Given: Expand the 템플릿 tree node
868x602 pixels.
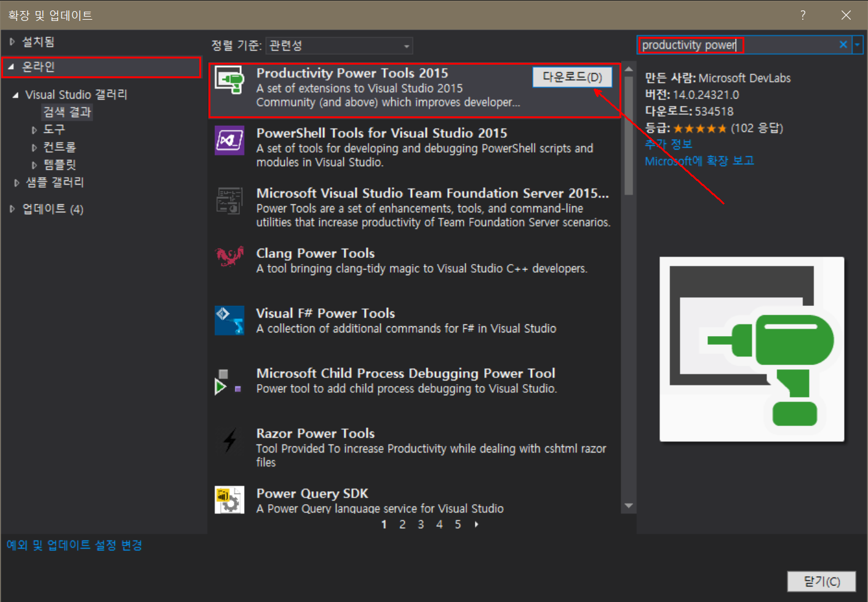Looking at the screenshot, I should 34,165.
